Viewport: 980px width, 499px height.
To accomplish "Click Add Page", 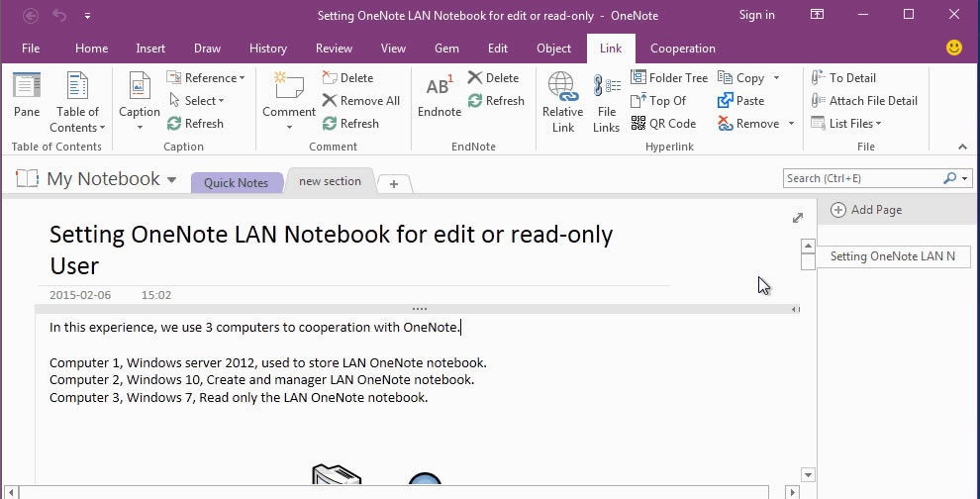I will pos(866,210).
